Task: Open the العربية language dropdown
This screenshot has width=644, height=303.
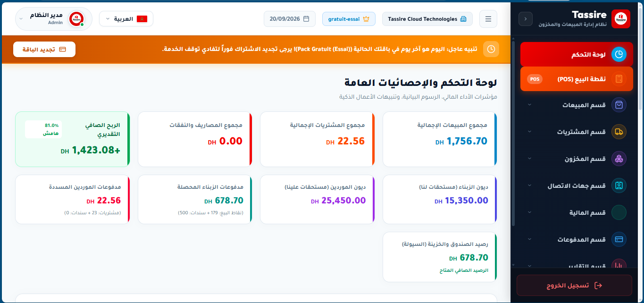Action: pyautogui.click(x=126, y=19)
